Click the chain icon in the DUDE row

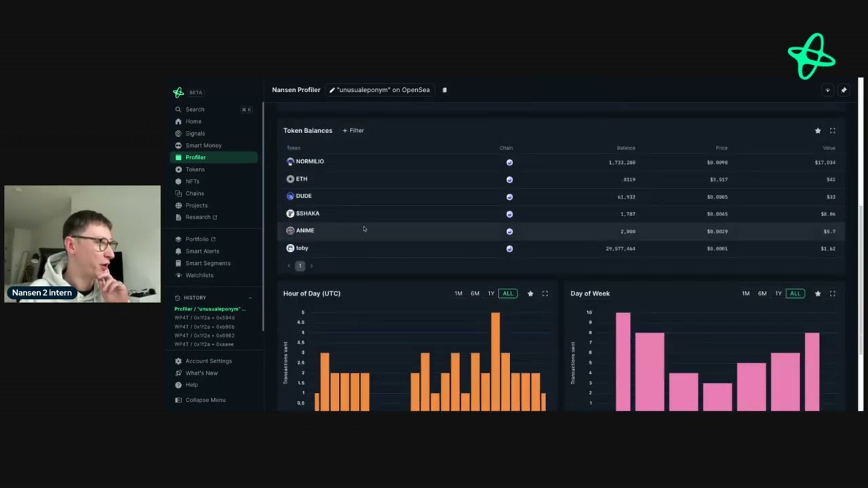point(509,197)
